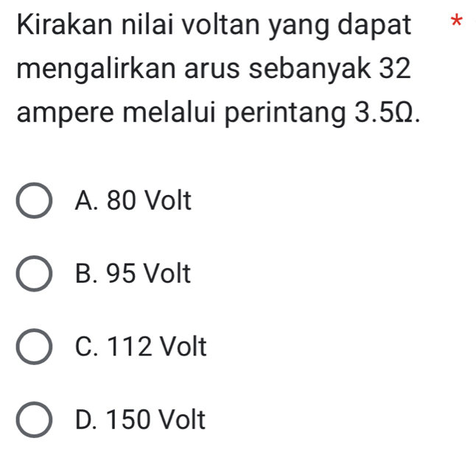Viewport: 476px width, 449px height.
Task: Click the 'B. 95 Volt' answer label
Action: point(133,274)
